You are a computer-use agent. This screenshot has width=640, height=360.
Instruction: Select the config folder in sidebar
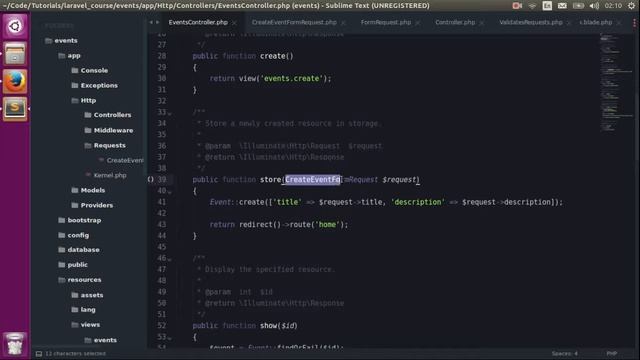point(78,235)
